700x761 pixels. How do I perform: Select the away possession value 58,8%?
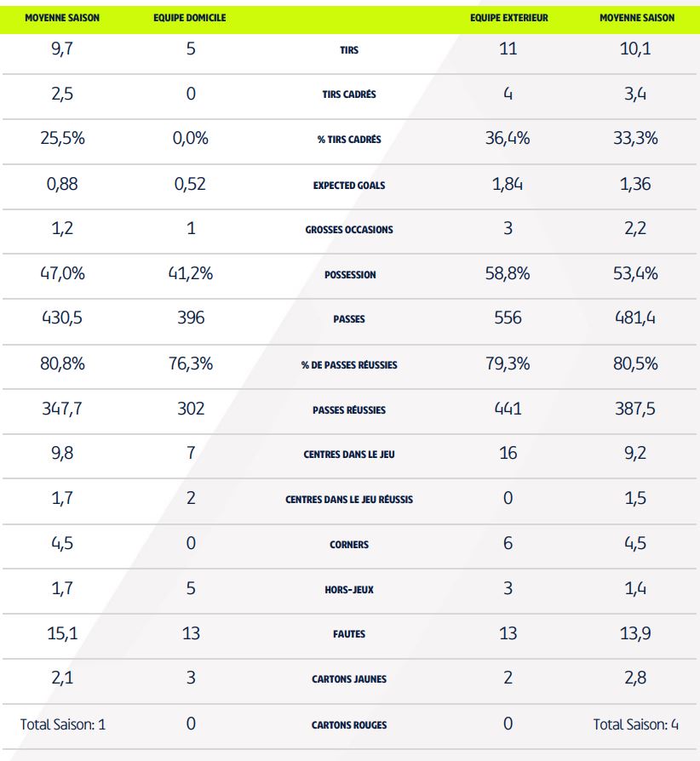coord(508,274)
